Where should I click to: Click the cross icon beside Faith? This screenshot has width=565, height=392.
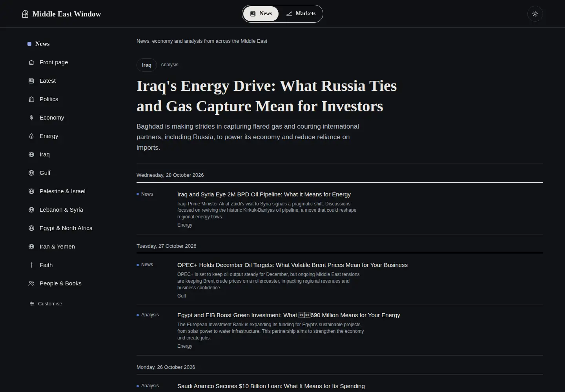[31, 265]
